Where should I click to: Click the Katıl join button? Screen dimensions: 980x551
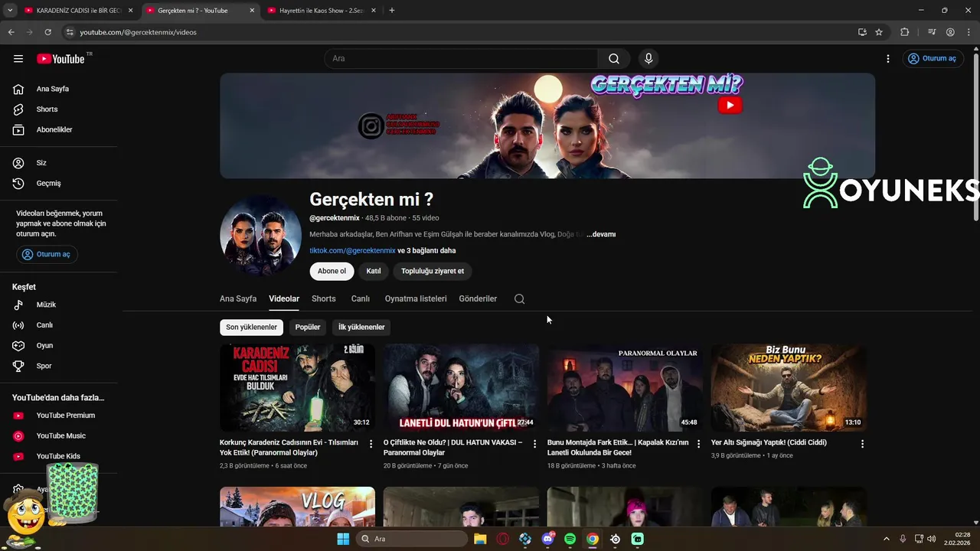pyautogui.click(x=374, y=271)
